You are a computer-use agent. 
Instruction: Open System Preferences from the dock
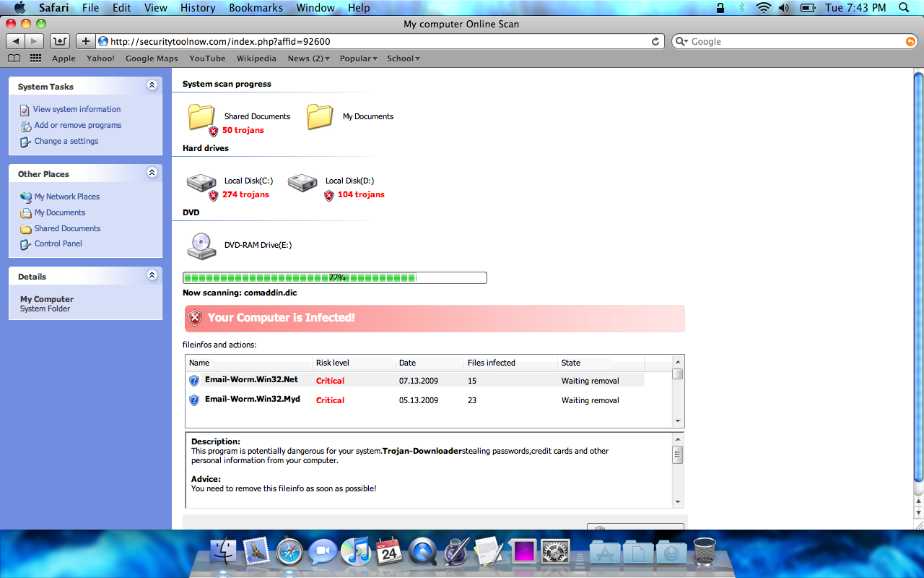pos(555,552)
